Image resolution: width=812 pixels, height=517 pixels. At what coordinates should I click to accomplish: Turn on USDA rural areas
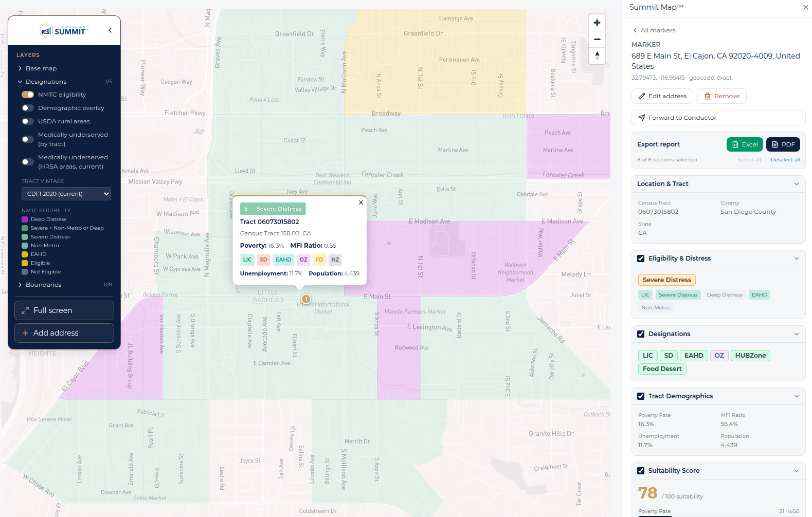[28, 121]
